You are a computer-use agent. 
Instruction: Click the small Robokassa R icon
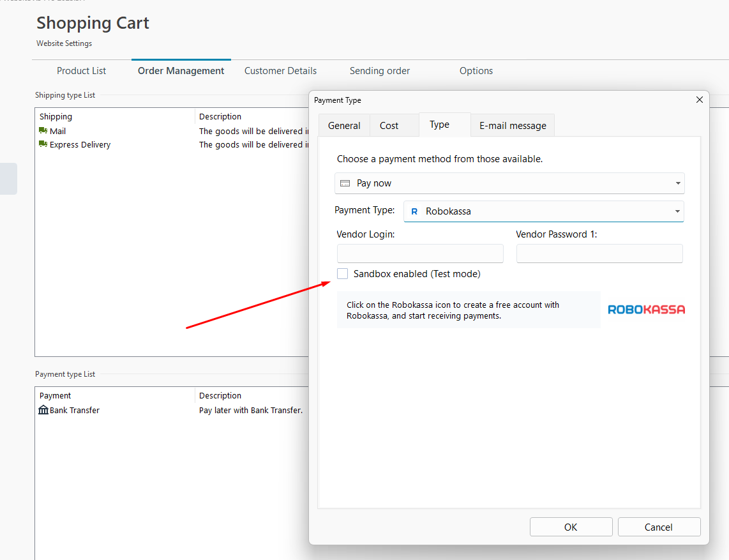point(414,211)
